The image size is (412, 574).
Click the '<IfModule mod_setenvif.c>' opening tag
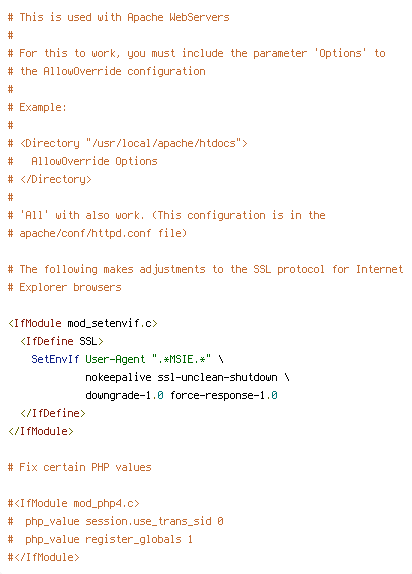point(83,323)
